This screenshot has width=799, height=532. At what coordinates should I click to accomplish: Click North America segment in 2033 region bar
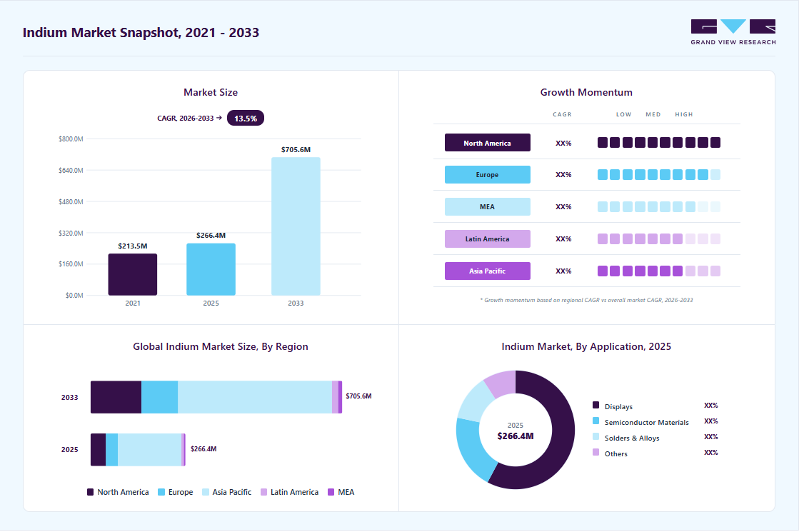(116, 397)
